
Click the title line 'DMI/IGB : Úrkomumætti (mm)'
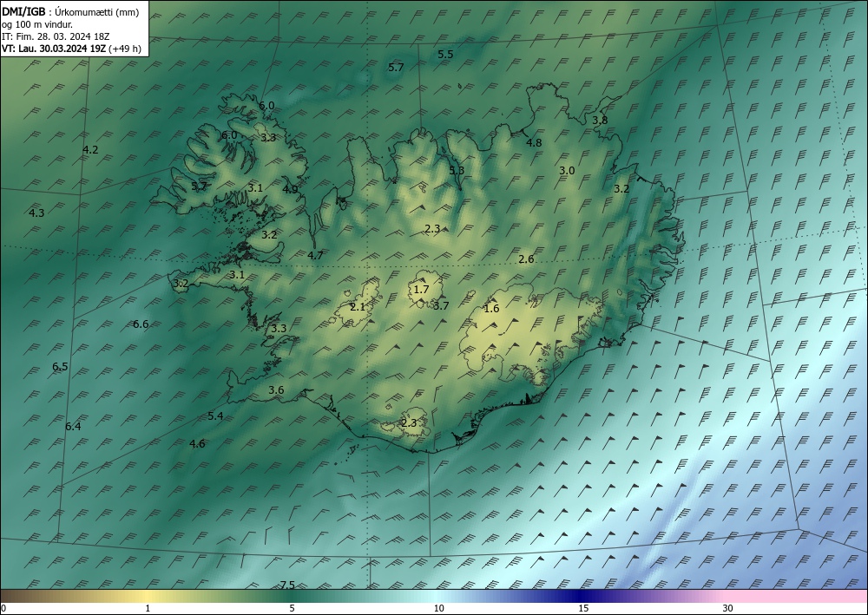click(70, 10)
